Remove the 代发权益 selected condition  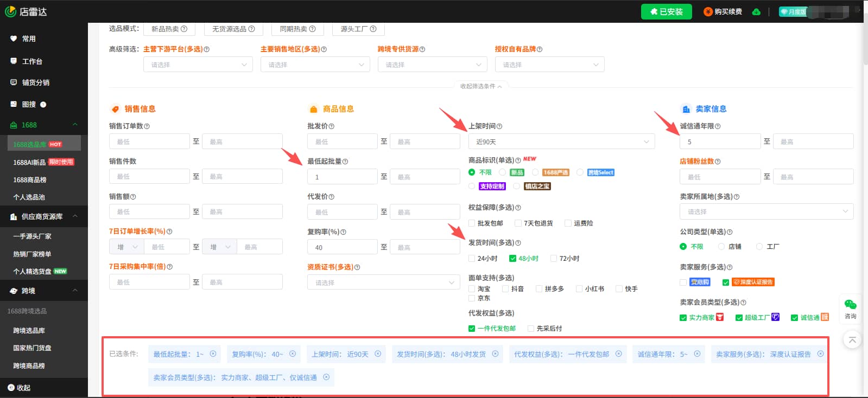click(618, 354)
